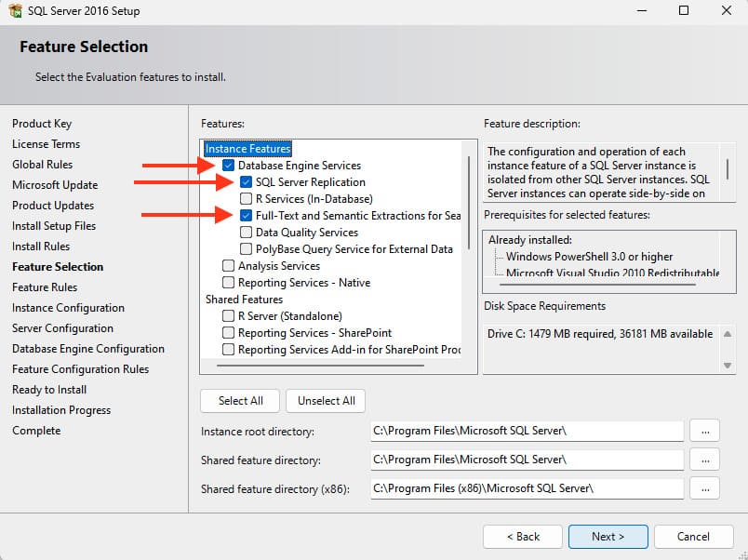
Task: Click the SQL Server Setup title bar icon
Action: click(14, 11)
